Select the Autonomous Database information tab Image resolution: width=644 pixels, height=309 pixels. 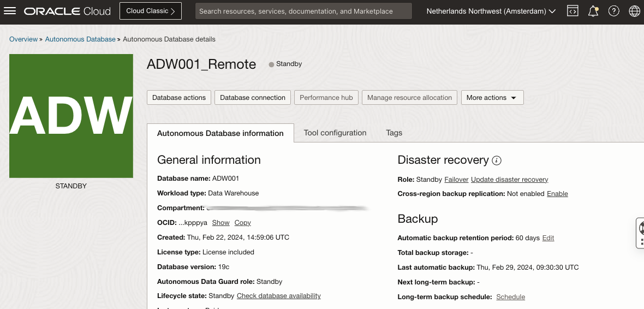pyautogui.click(x=220, y=133)
